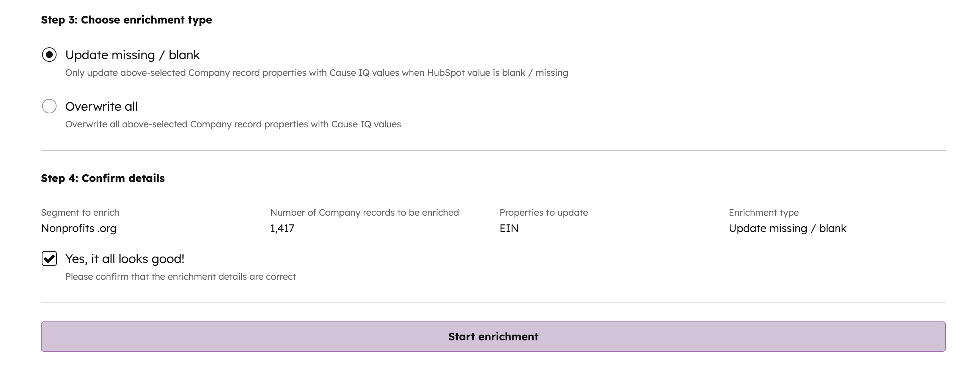Click the Step 4: Confirm details heading
Image resolution: width=980 pixels, height=376 pixels.
pyautogui.click(x=103, y=178)
